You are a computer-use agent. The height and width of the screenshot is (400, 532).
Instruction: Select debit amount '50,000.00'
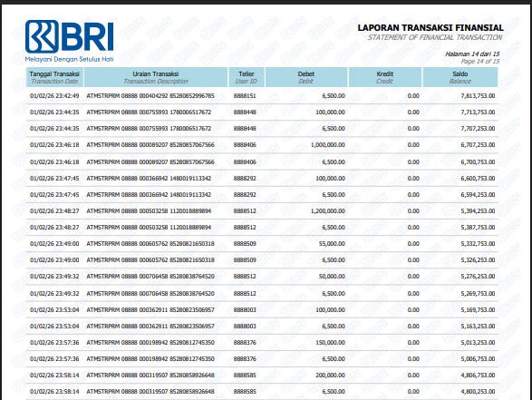[332, 277]
